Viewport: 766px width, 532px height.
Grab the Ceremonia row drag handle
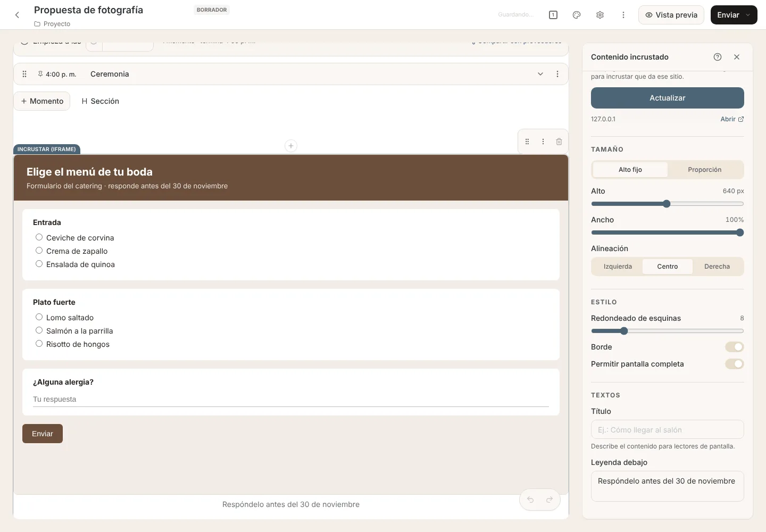tap(24, 74)
